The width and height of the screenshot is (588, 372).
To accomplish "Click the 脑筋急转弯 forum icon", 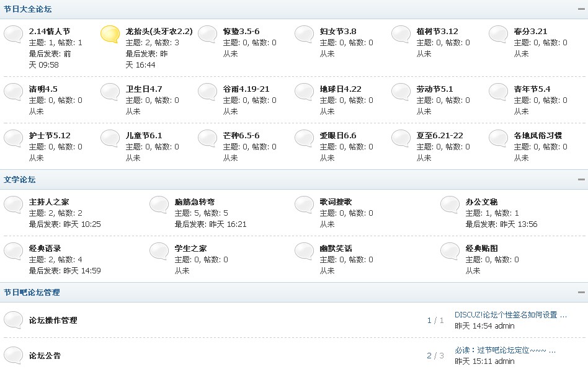I will (x=159, y=205).
